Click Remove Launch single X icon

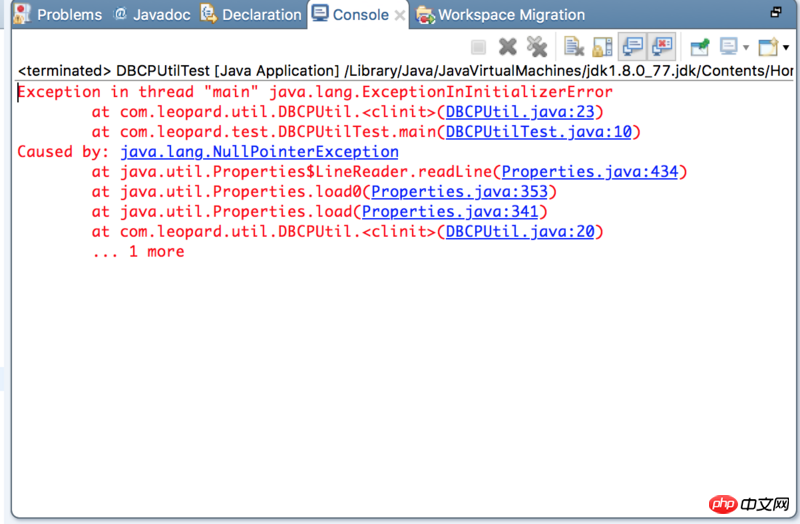(508, 47)
